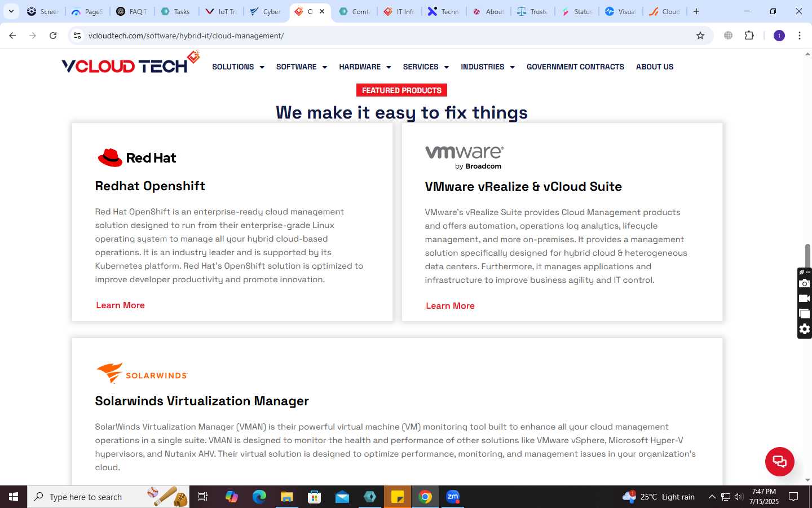Click the Red Hat logo

(x=137, y=157)
